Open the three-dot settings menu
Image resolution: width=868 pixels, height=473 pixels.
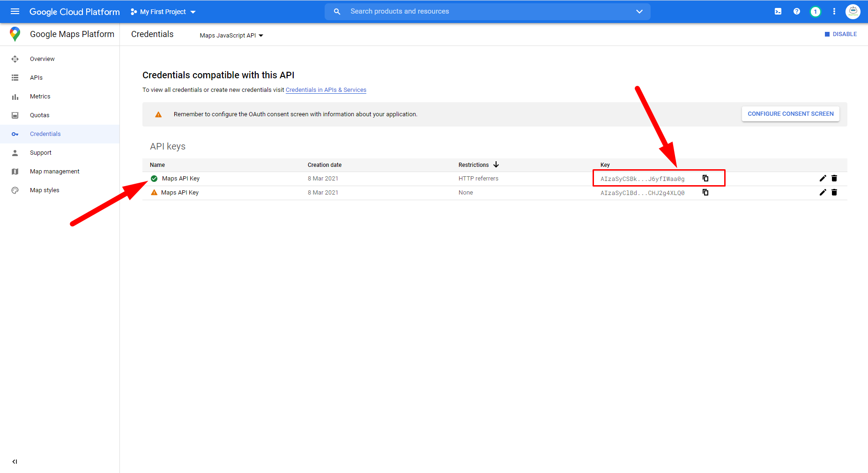pyautogui.click(x=834, y=12)
